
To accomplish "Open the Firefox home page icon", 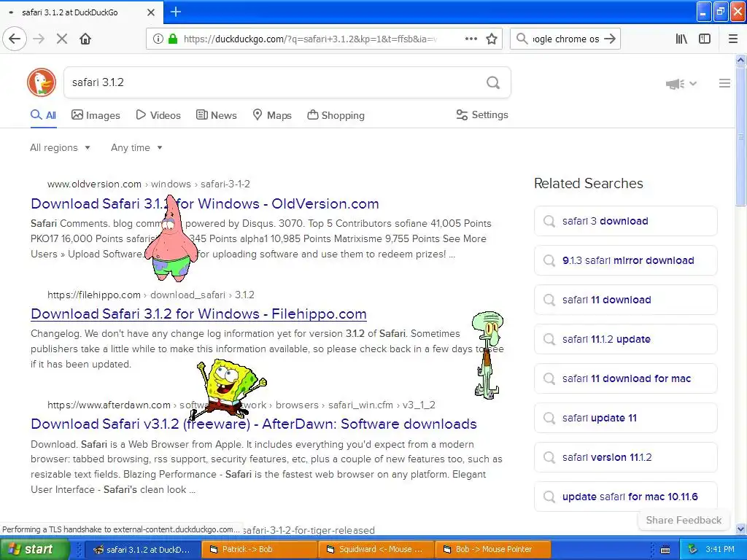I will coord(85,39).
